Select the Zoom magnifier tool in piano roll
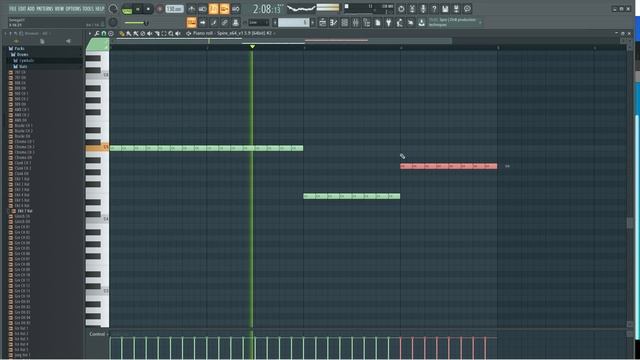Screen dimensions: 640x360 pos(171,33)
